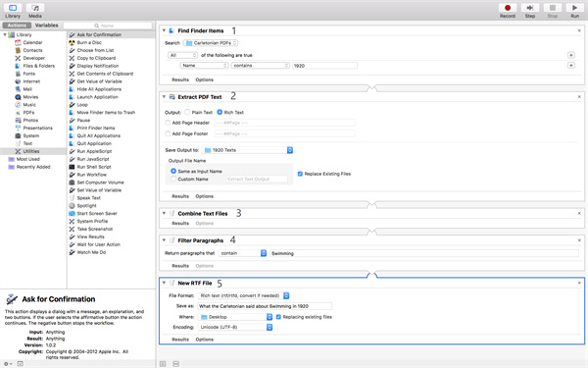This screenshot has width=588, height=368.
Task: Choose Spotlight action in list
Action: coord(86,206)
